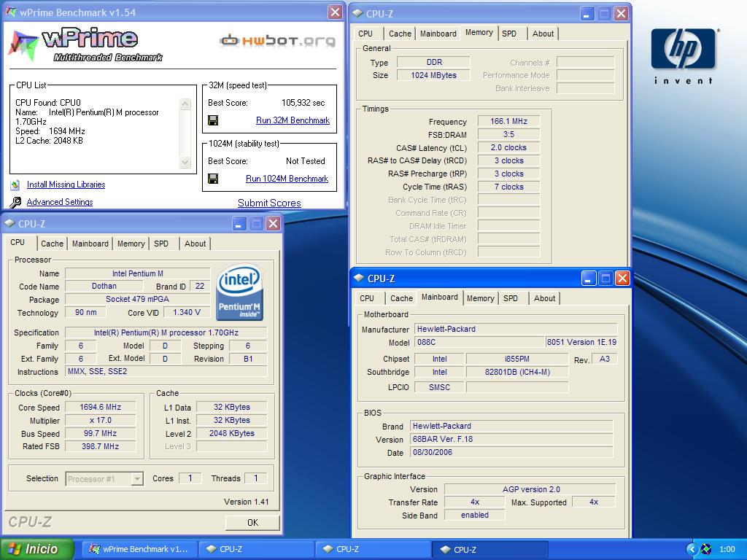Click the taskbar clock showing 1:00
The height and width of the screenshot is (560, 747).
727,549
